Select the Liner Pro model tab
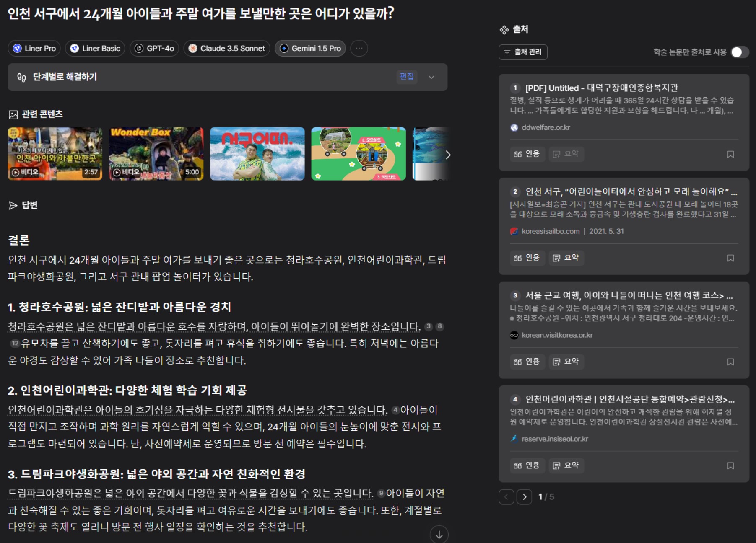Image resolution: width=756 pixels, height=543 pixels. pos(34,48)
